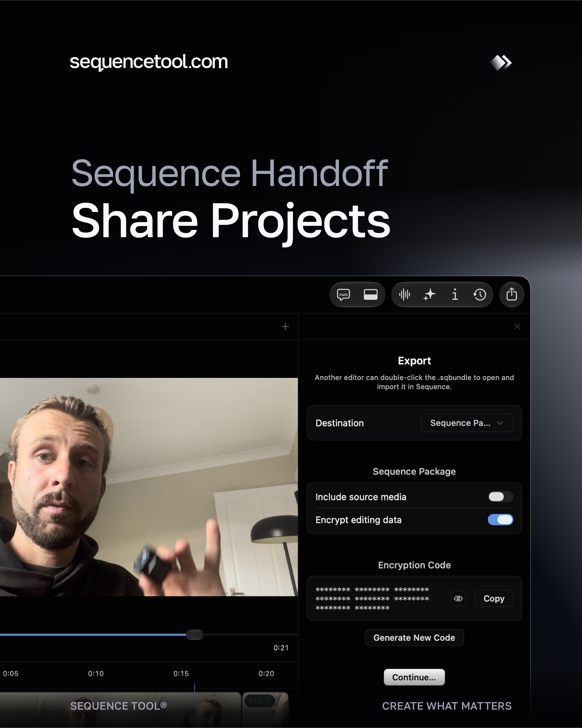This screenshot has width=582, height=728.
Task: Enable Include source media toggle
Action: [x=501, y=497]
